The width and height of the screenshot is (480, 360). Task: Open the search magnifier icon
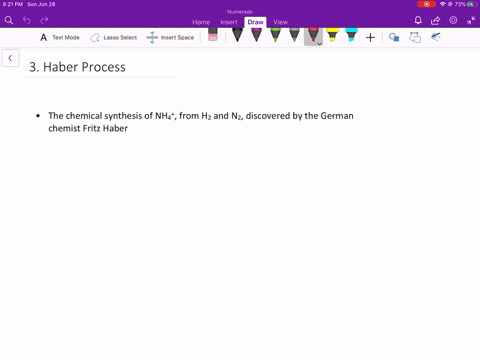(x=9, y=20)
